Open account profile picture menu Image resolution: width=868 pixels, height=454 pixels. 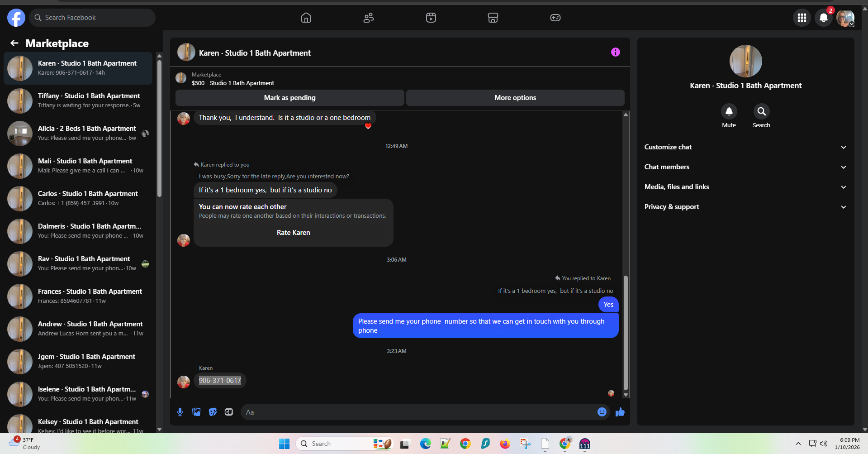(845, 18)
